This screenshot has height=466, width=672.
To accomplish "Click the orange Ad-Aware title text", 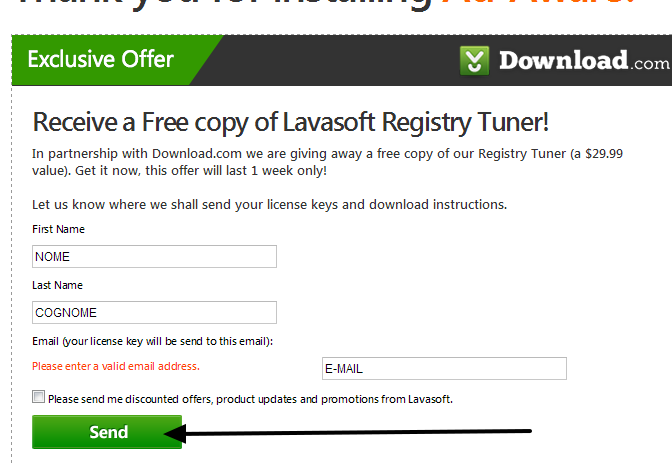I will [538, 4].
